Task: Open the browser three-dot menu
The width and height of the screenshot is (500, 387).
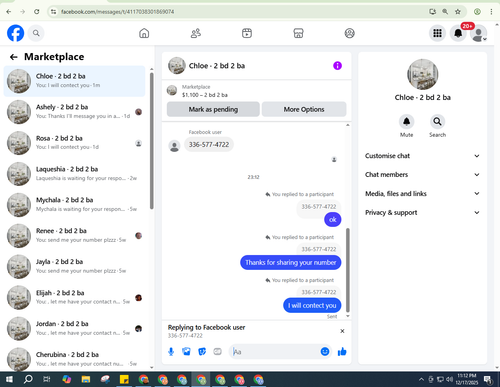Action: point(491,12)
